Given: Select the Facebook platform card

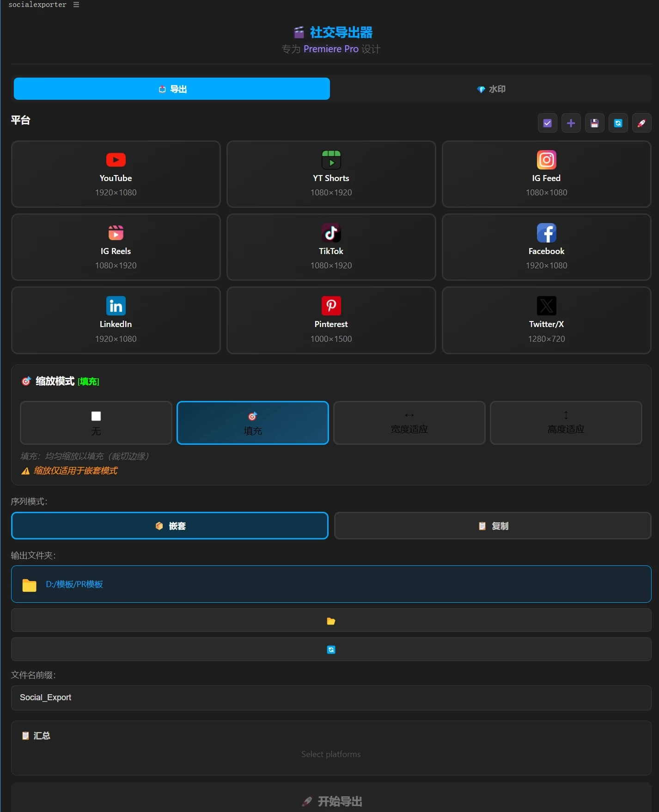Looking at the screenshot, I should (547, 247).
